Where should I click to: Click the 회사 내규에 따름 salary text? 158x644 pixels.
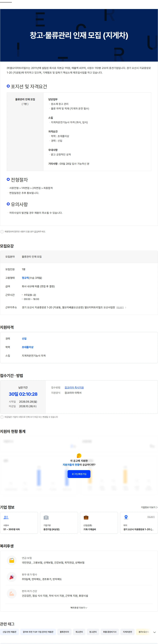pos(38,286)
